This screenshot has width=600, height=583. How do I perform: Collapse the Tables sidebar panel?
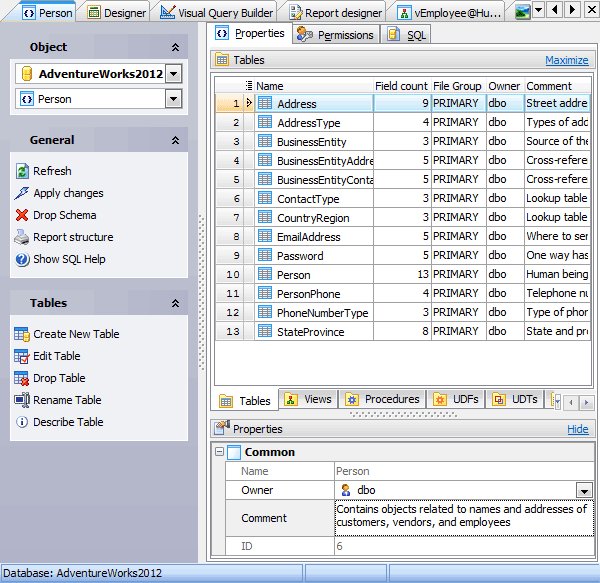[175, 303]
